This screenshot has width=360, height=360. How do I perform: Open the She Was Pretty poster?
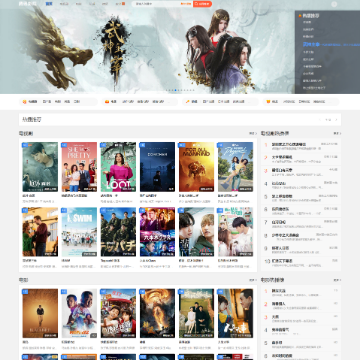pos(79,167)
